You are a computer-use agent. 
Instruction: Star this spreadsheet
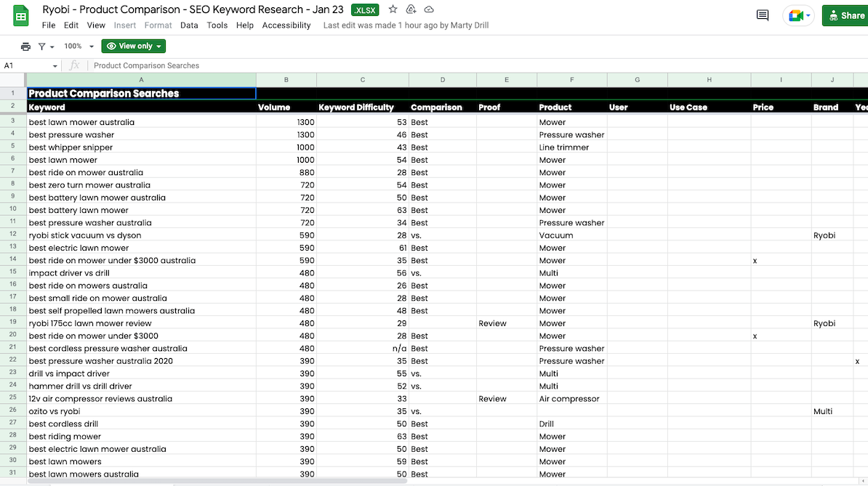point(393,9)
